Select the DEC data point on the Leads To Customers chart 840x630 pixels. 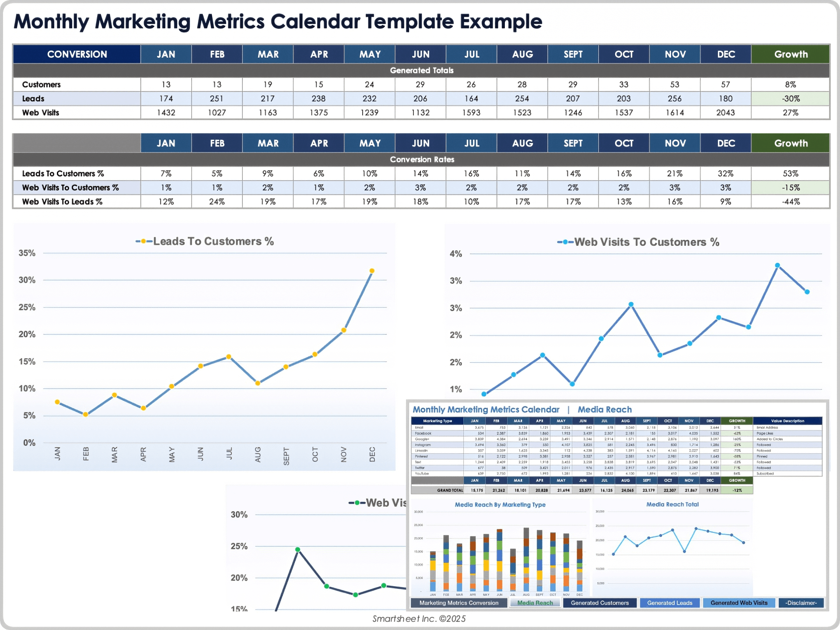click(372, 271)
